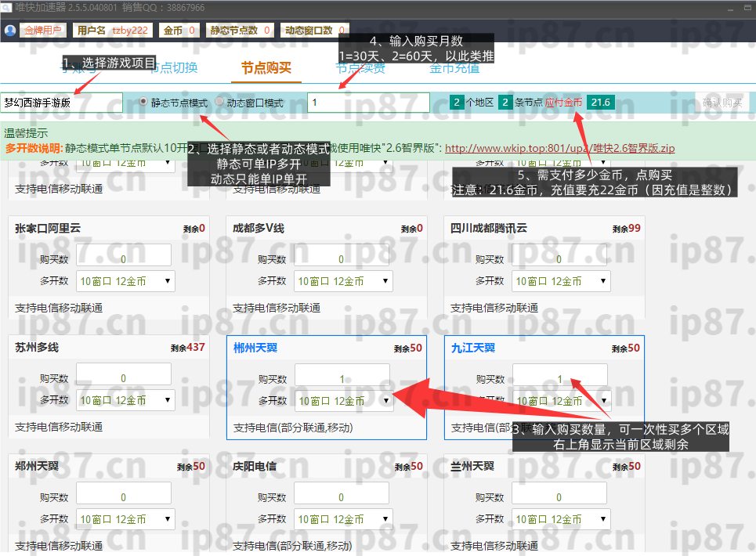Close the 唯快加速器 window
The image size is (756, 556).
[746, 8]
